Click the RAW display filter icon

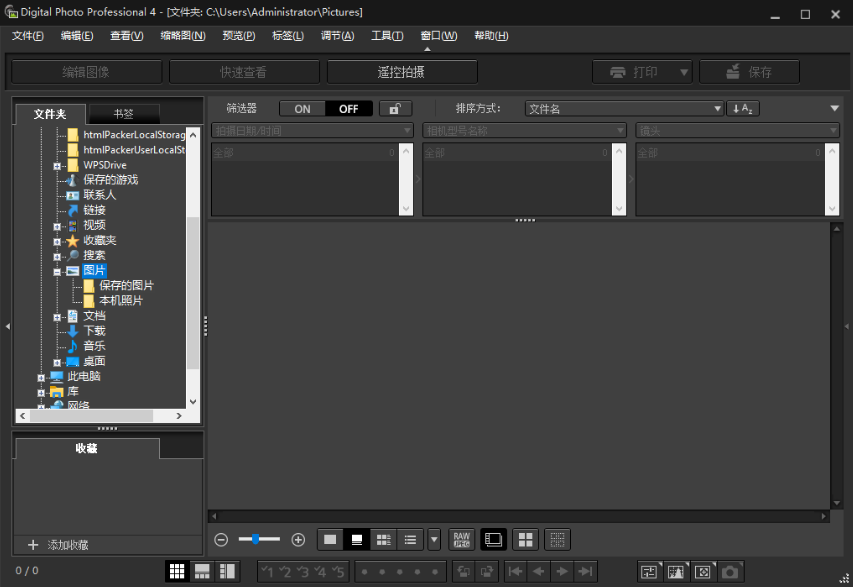[x=461, y=539]
